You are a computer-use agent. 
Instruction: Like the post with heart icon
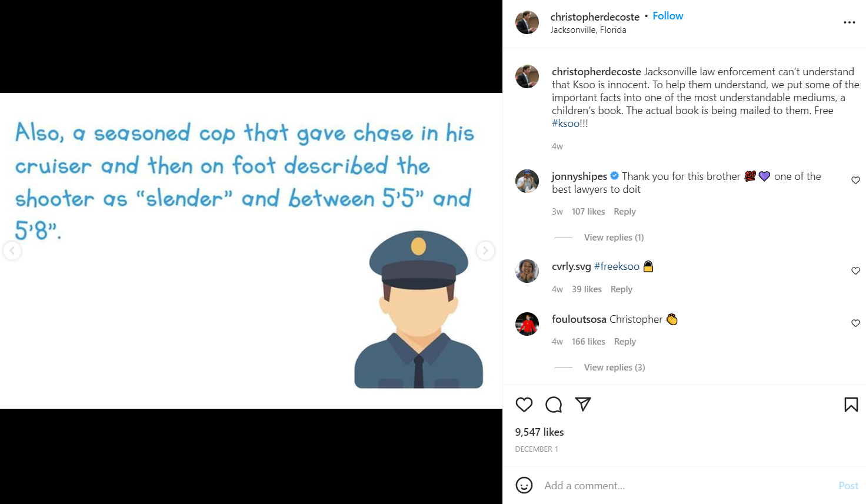524,405
